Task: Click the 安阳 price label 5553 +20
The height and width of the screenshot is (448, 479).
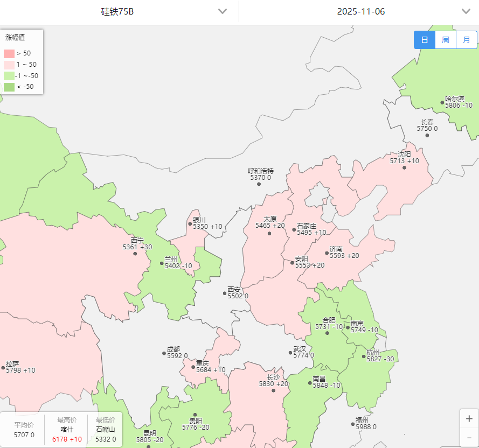Action: [310, 265]
